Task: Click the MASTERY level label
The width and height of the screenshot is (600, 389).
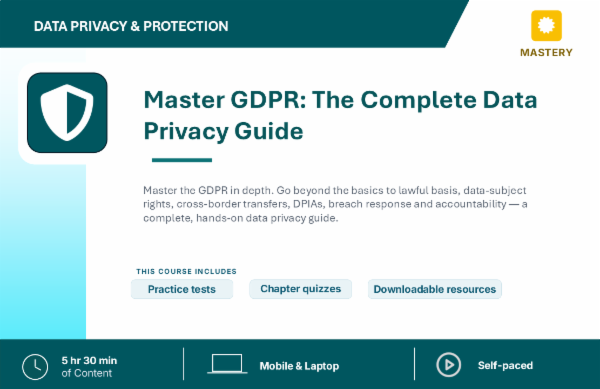Action: (546, 52)
